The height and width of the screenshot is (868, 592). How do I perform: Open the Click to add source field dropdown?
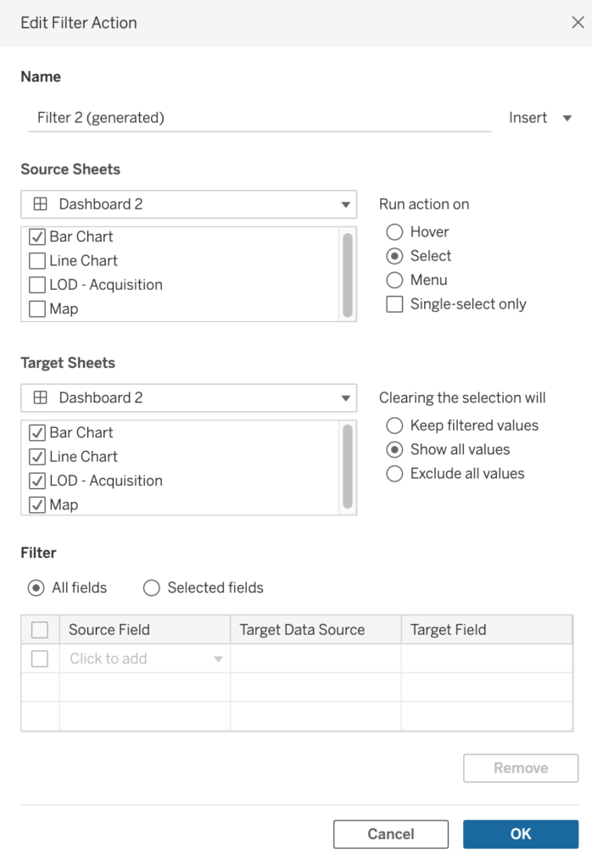click(x=144, y=659)
